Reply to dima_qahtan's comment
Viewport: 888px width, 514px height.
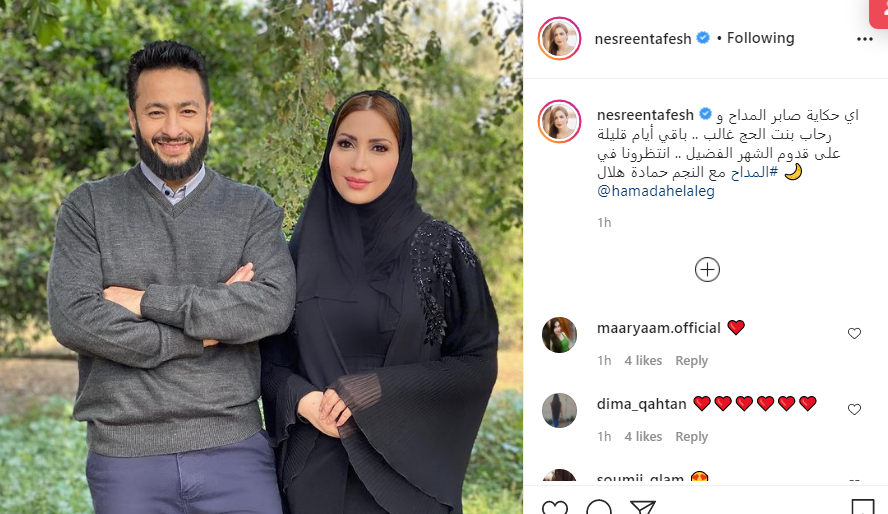click(x=691, y=436)
